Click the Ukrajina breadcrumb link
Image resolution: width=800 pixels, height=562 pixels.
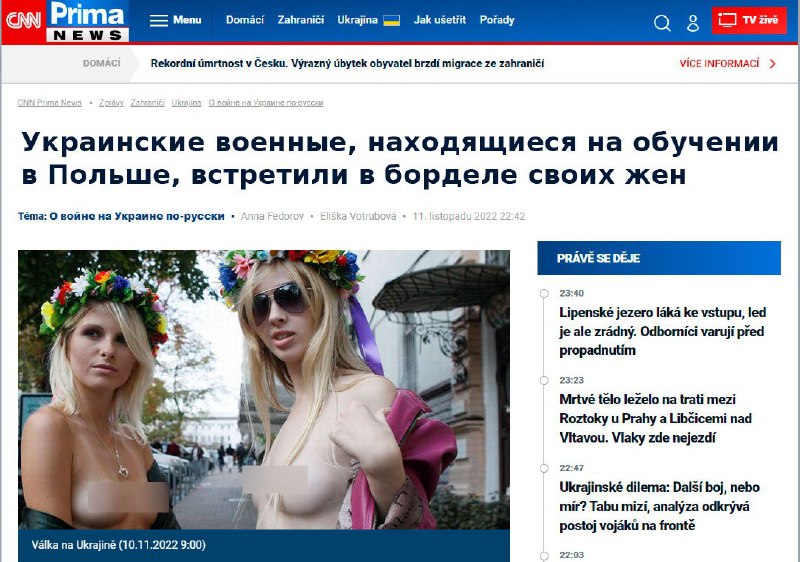186,103
